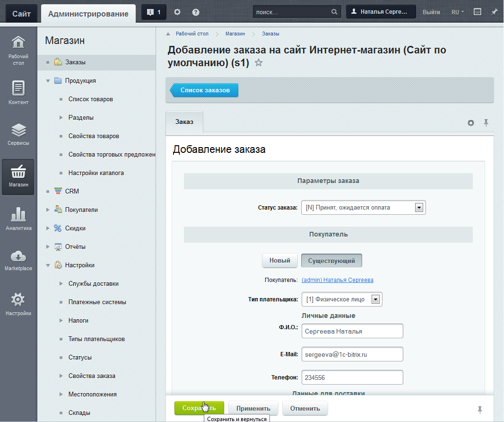Click the notifications counter icon in the top bar
The image size is (504, 422).
coord(154,12)
